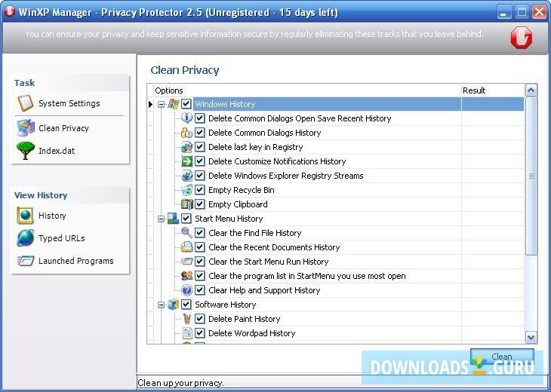Click icon beside Delete Common Dialogs History
The width and height of the screenshot is (551, 392).
[x=187, y=133]
